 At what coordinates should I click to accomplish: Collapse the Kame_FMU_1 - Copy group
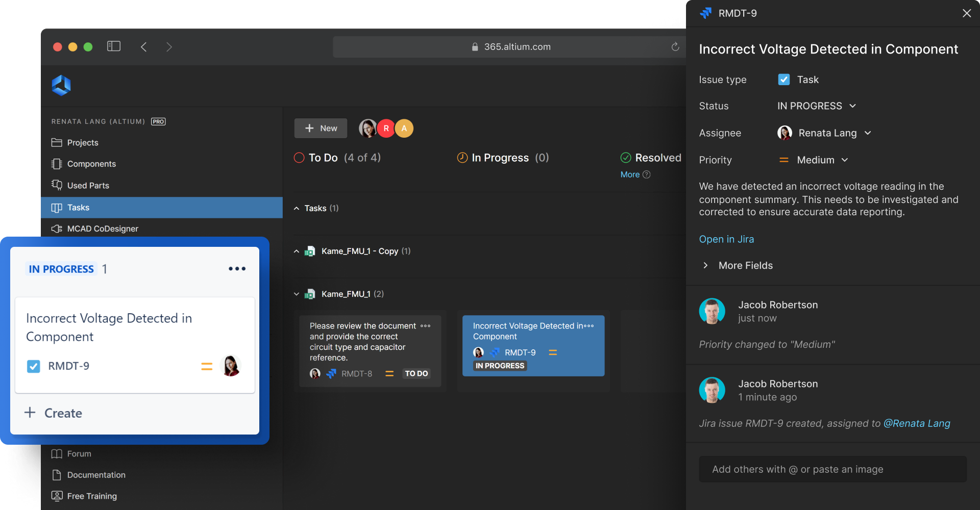tap(297, 251)
